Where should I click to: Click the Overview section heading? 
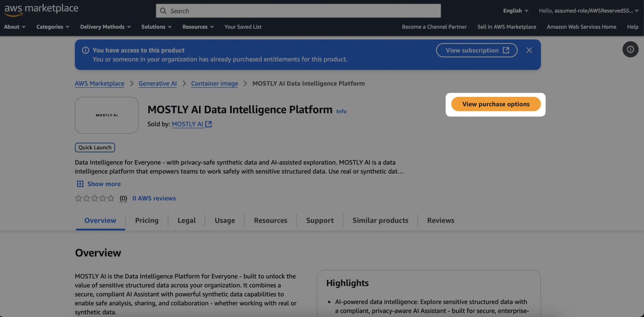point(98,253)
